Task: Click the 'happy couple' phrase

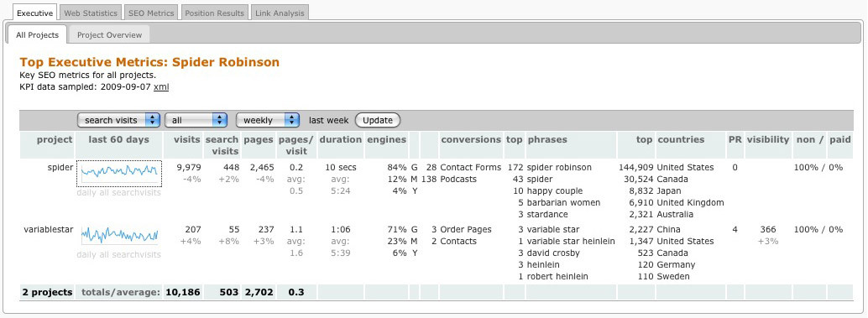Action: 555,190
